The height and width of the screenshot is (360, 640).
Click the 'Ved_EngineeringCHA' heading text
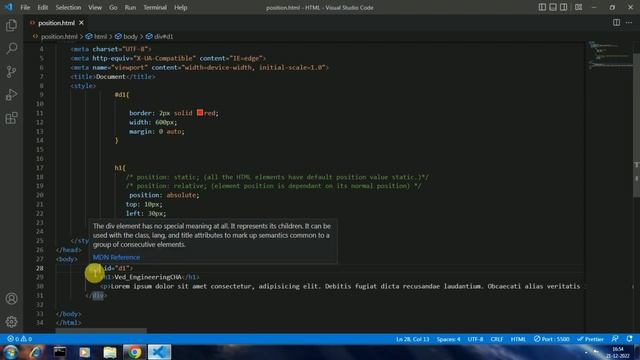point(148,277)
